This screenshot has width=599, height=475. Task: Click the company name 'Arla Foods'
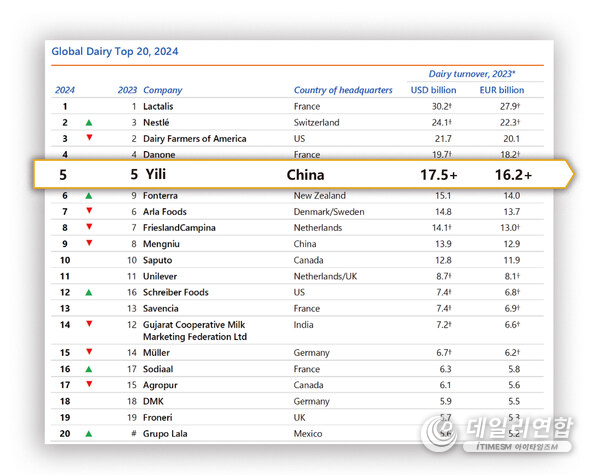165,212
